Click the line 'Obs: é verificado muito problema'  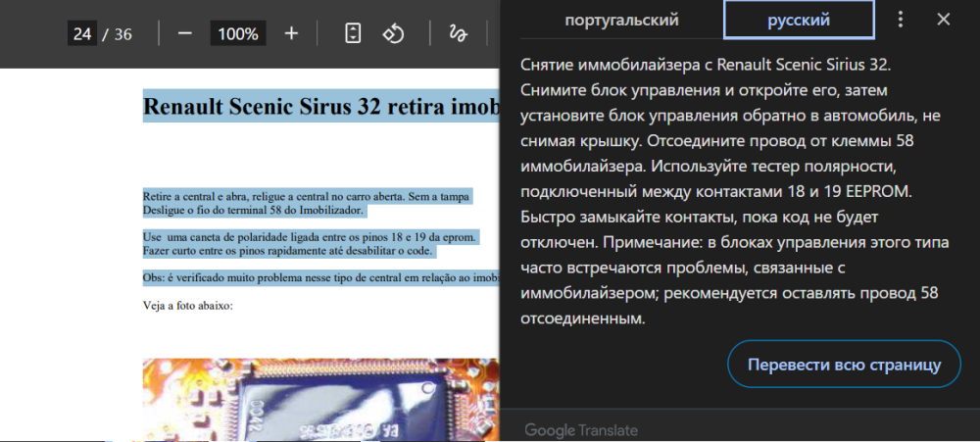pos(321,279)
